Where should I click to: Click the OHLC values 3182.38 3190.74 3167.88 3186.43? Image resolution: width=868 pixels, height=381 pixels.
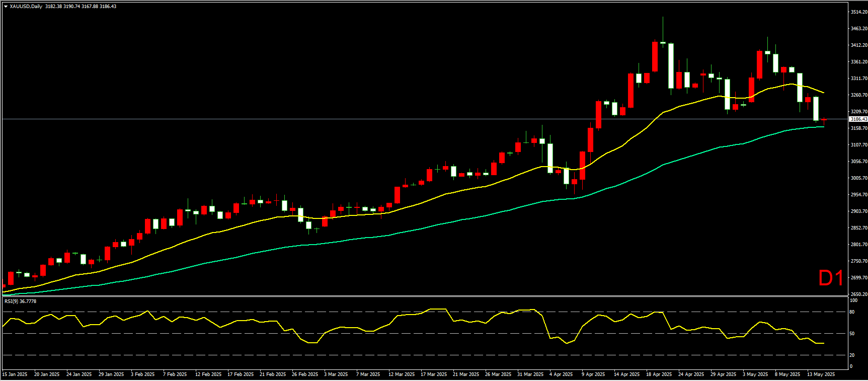pos(81,7)
